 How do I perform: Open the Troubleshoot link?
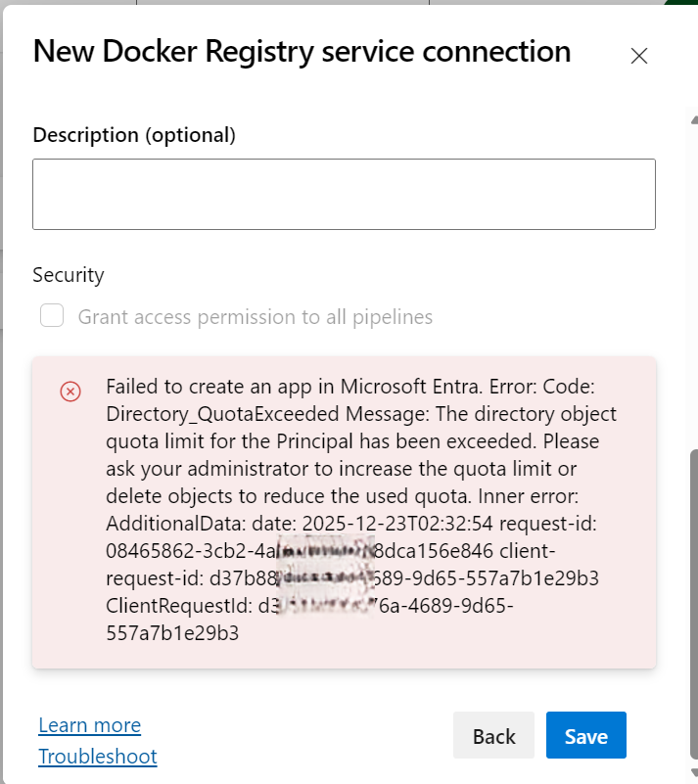(97, 757)
